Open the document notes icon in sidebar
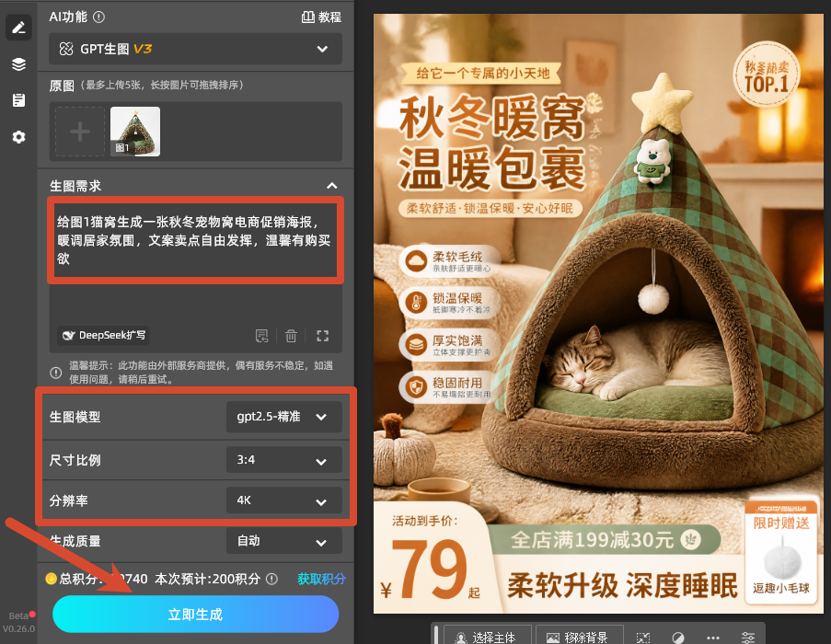This screenshot has height=644, width=831. [18, 100]
